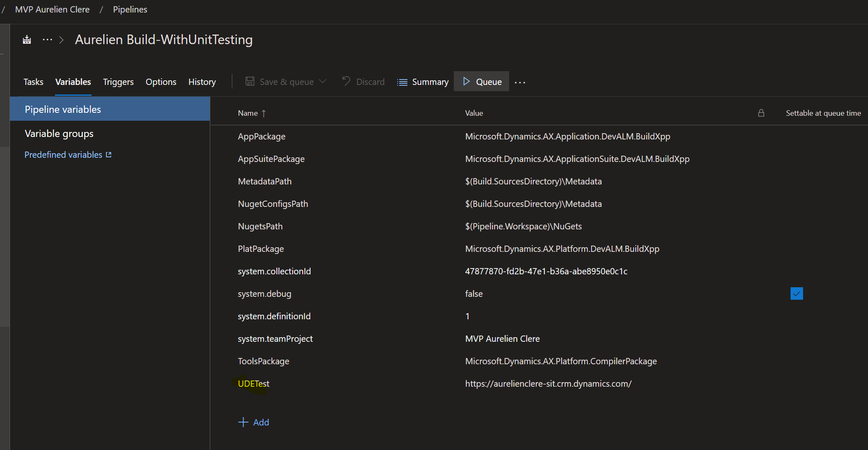
Task: Select the system.definitionId variable name
Action: click(x=274, y=316)
